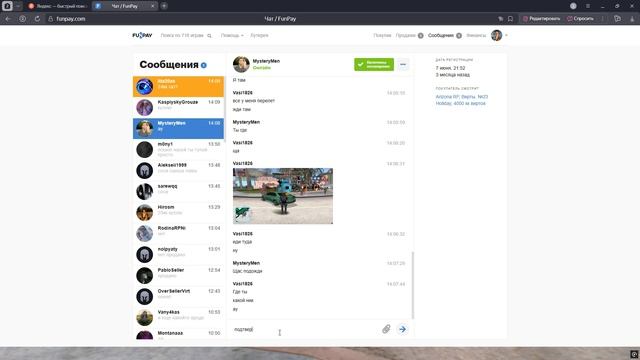Open the chat with Vany4kas

click(178, 318)
